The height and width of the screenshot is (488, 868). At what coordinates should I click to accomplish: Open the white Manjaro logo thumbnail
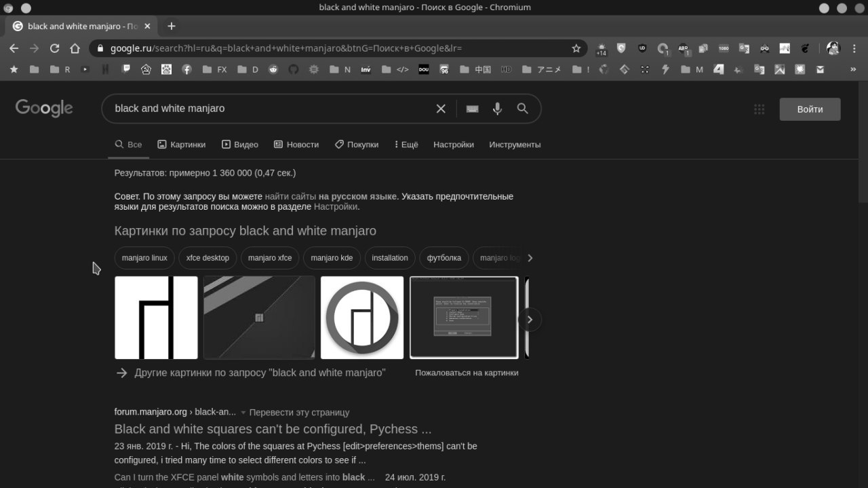click(156, 318)
